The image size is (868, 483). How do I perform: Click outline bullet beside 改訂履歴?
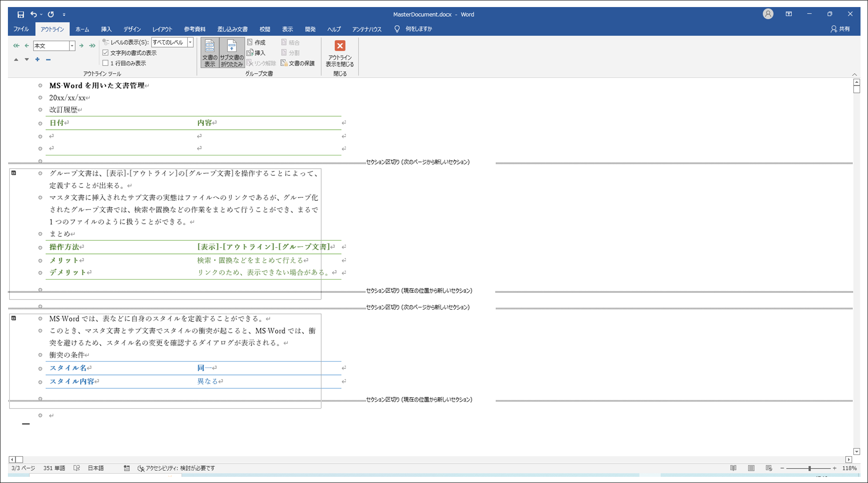40,110
